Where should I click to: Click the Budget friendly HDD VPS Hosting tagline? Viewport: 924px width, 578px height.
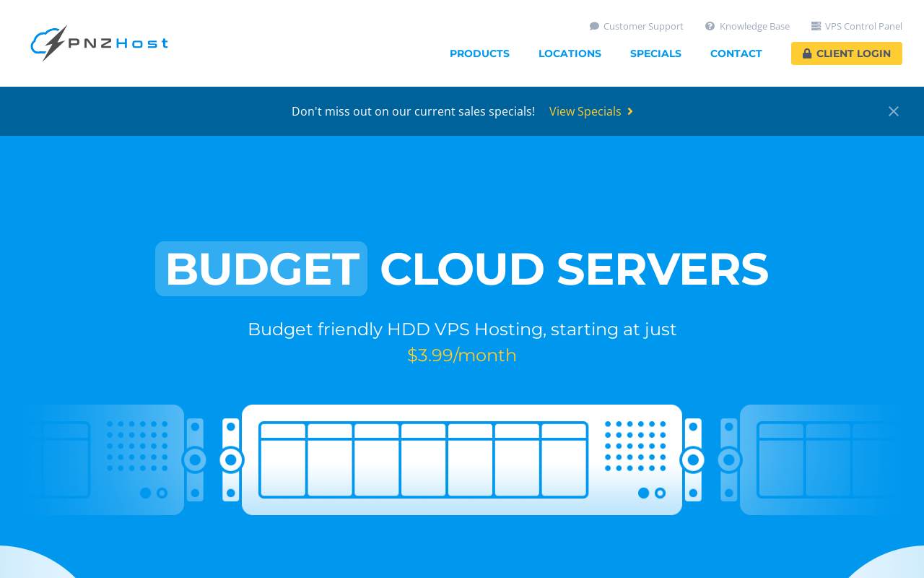[462, 329]
